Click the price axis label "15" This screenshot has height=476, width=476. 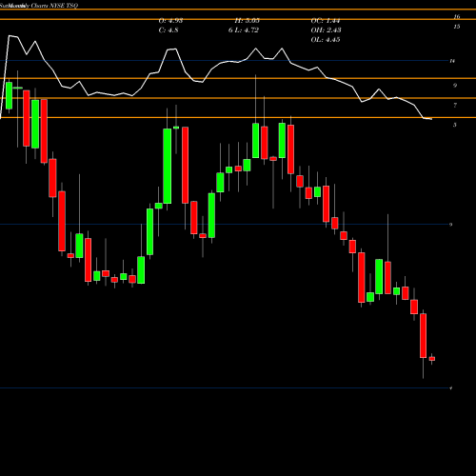tap(457, 27)
